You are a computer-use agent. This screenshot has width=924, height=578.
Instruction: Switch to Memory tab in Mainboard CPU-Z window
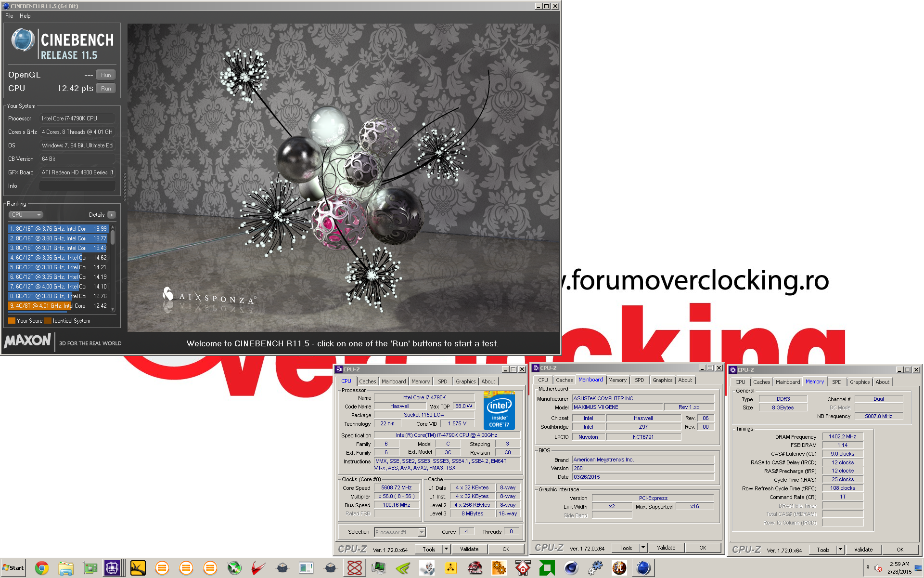pyautogui.click(x=617, y=380)
